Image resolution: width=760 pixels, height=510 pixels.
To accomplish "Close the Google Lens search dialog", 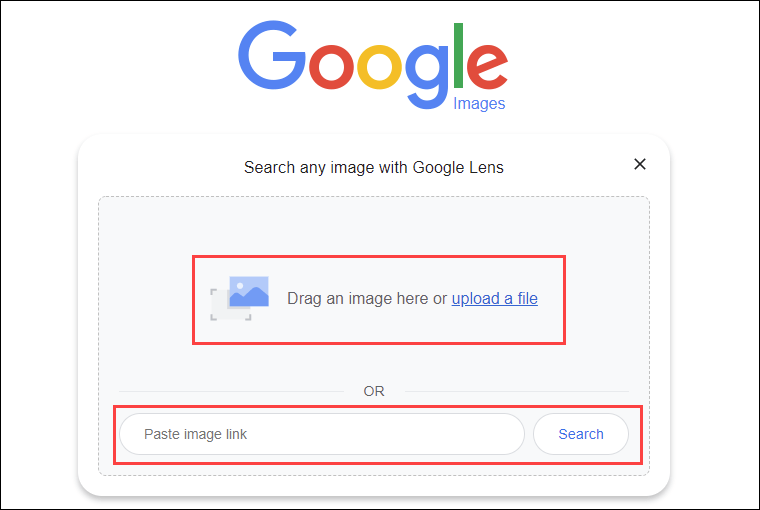I will pos(640,164).
